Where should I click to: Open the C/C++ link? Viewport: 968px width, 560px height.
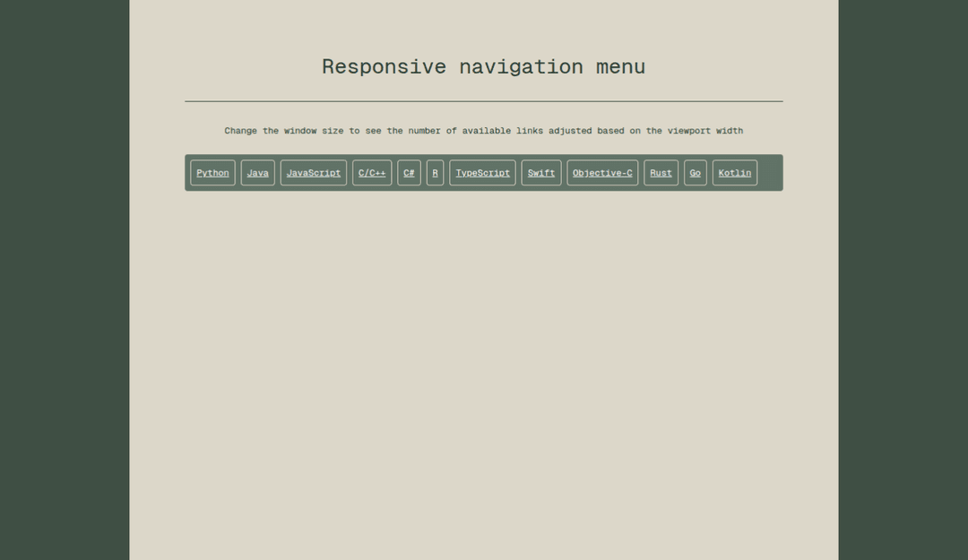[x=372, y=173]
